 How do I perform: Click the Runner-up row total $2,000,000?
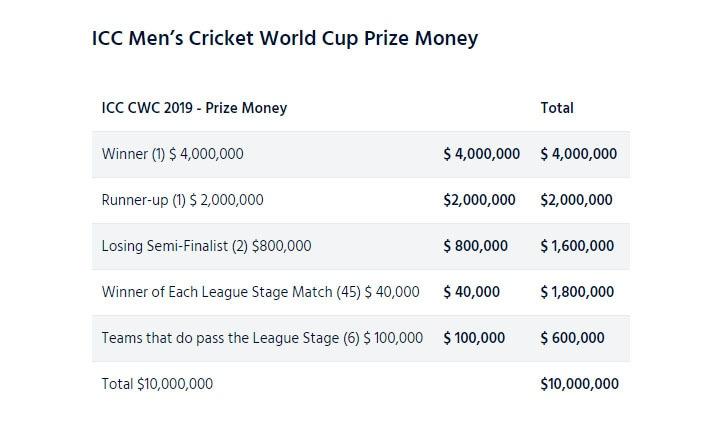pos(576,200)
